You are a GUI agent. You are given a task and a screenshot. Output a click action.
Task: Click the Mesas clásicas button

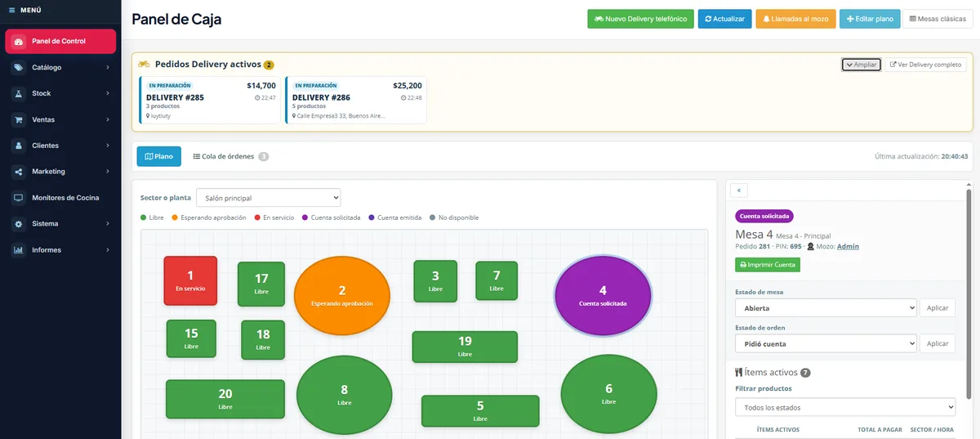tap(937, 19)
